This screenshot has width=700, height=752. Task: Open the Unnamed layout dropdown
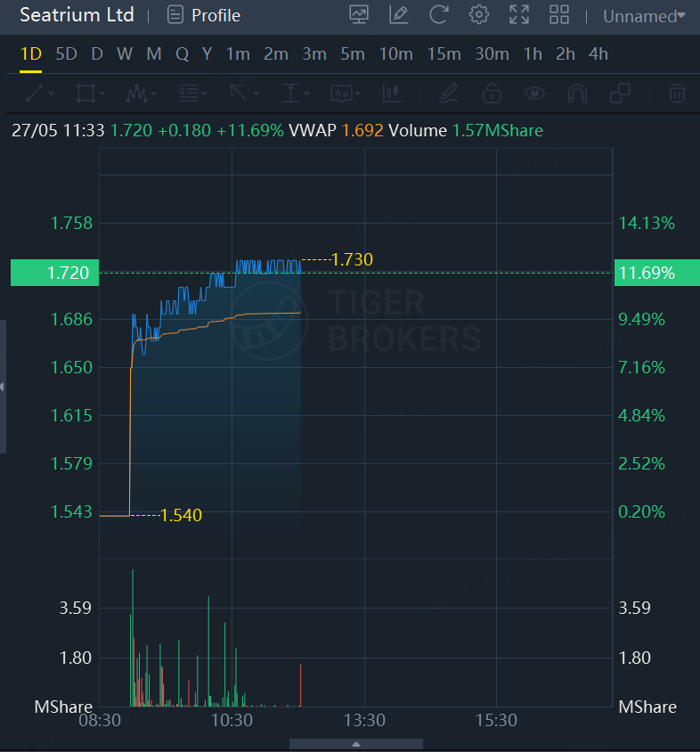[644, 16]
